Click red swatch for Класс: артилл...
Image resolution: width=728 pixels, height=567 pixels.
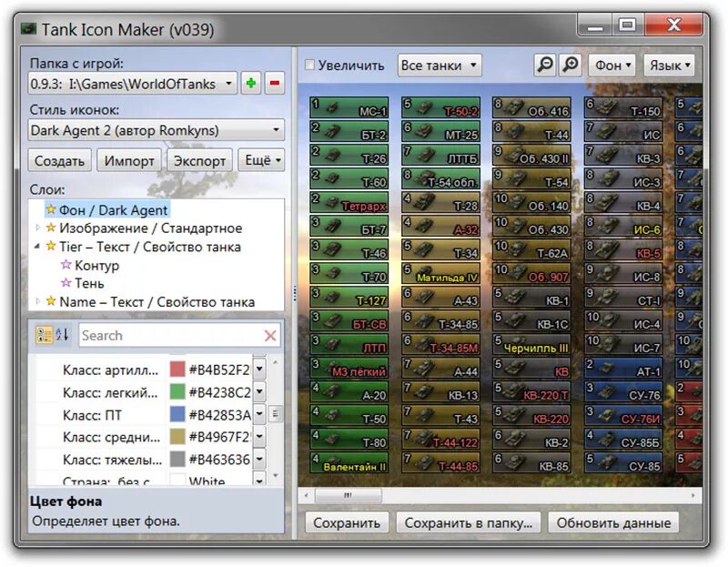[177, 369]
